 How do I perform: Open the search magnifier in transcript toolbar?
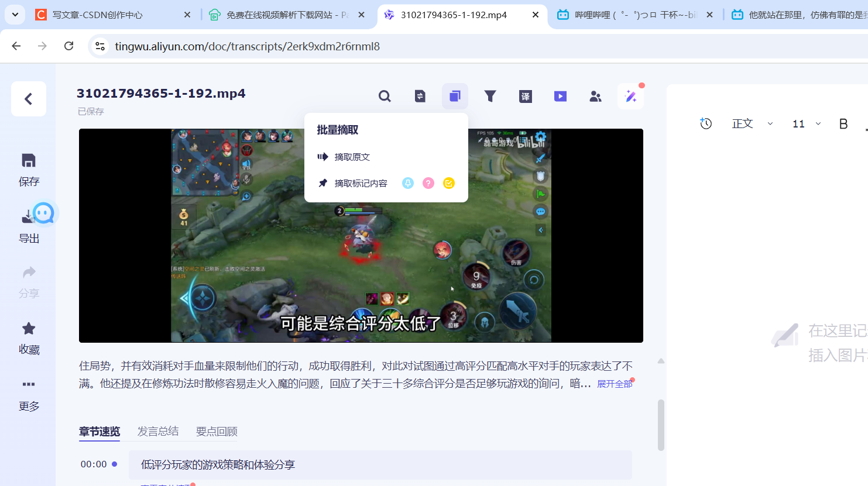(385, 96)
